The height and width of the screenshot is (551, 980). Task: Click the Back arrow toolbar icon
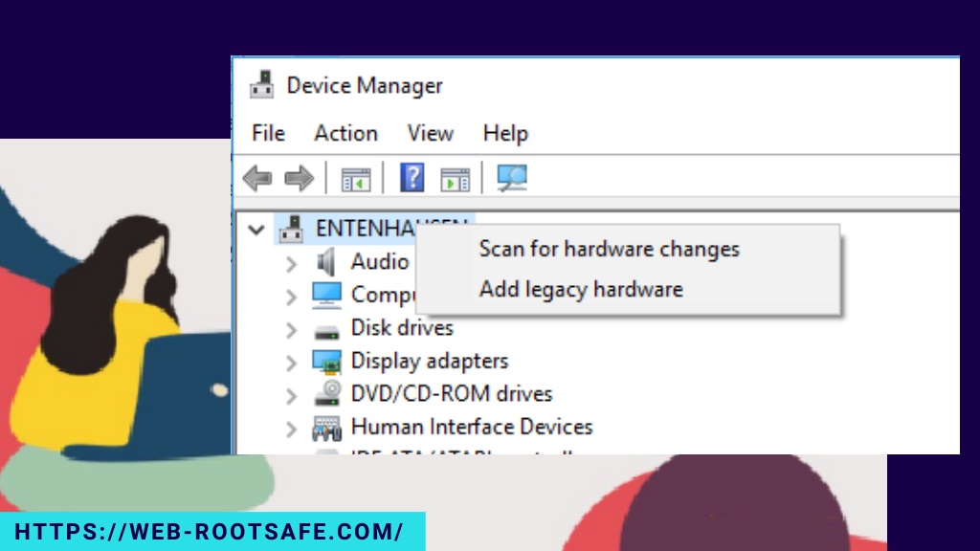(x=257, y=179)
